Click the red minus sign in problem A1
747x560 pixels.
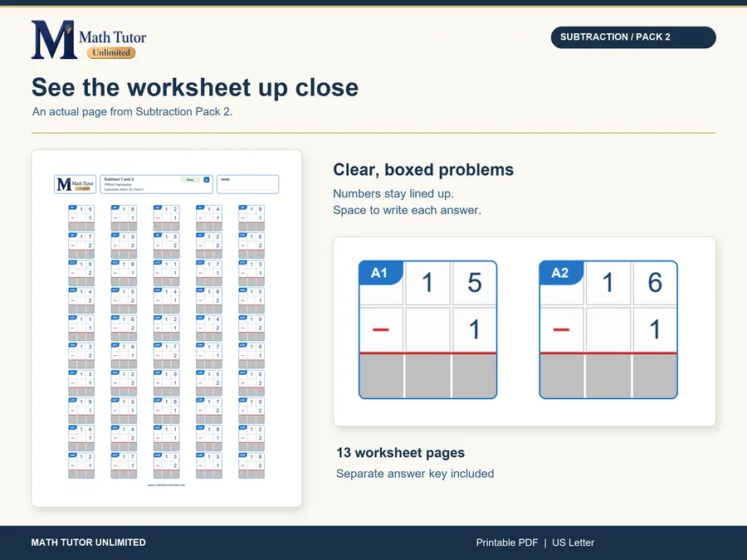381,329
